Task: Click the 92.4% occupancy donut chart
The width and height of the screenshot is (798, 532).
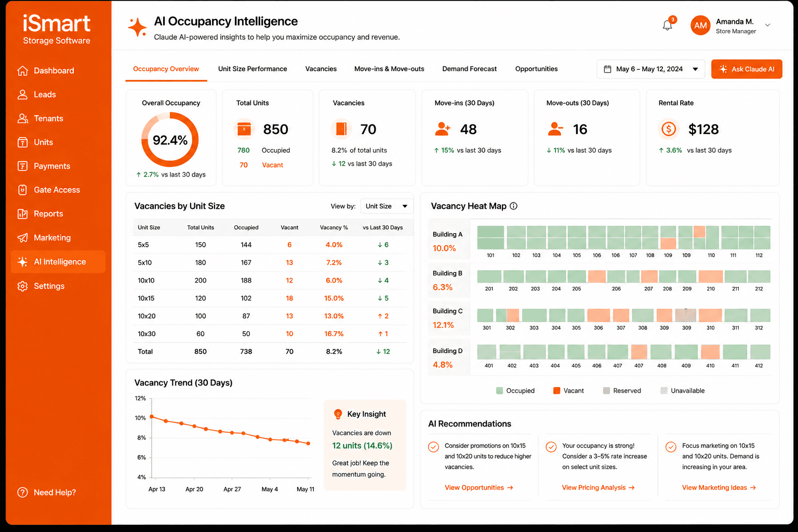Action: click(x=170, y=140)
